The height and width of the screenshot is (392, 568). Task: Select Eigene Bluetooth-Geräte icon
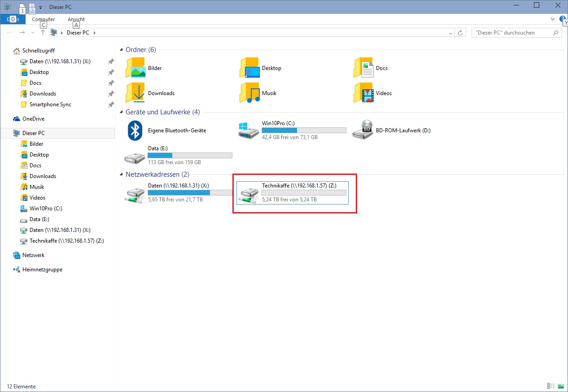[135, 131]
